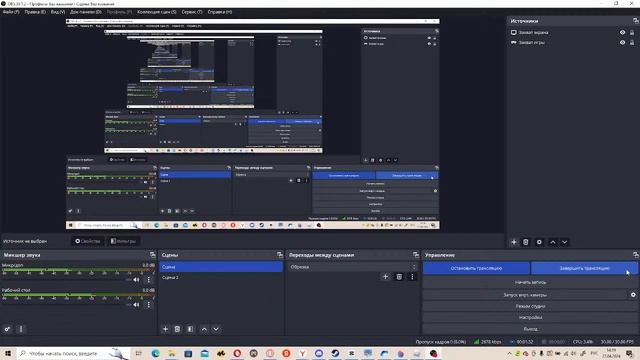Open audio mixer options three-dot menu
The width and height of the screenshot is (640, 360).
pos(21,329)
